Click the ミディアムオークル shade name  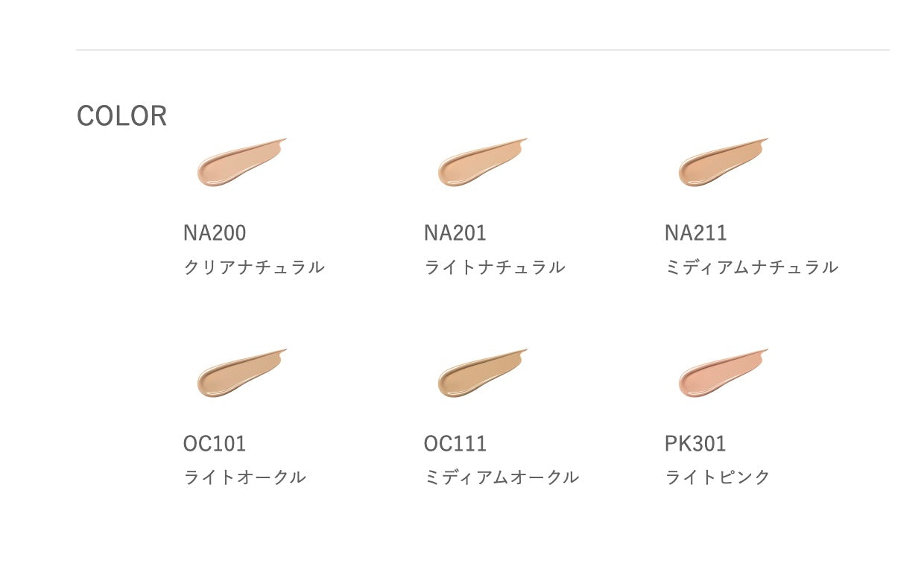click(x=501, y=477)
